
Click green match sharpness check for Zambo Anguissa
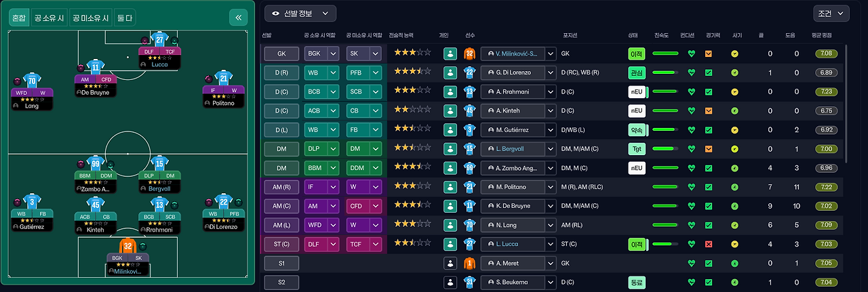tap(709, 167)
